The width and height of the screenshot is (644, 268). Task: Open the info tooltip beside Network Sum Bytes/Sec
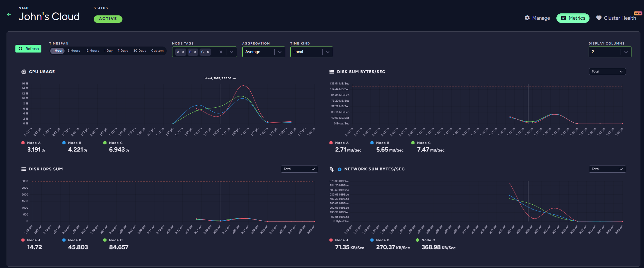pos(339,169)
